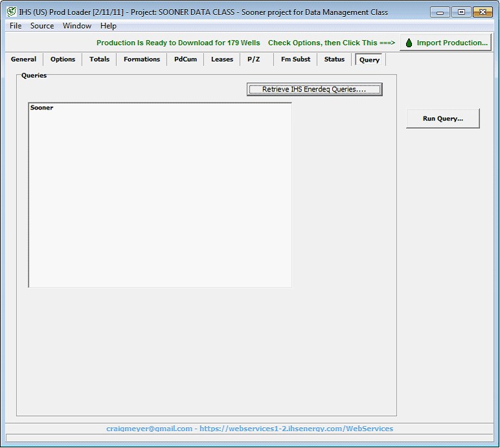This screenshot has height=448, width=500.
Task: Open the PdCum tab
Action: tap(185, 60)
